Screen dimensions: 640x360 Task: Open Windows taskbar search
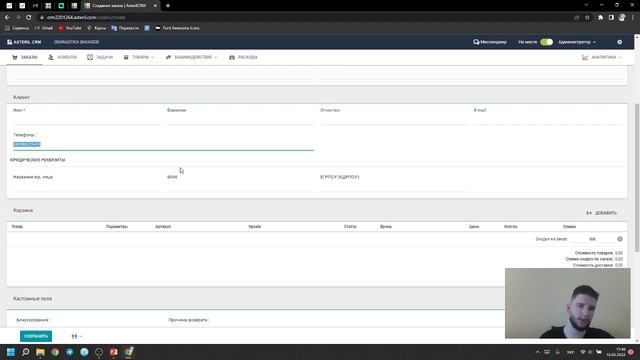pos(25,352)
